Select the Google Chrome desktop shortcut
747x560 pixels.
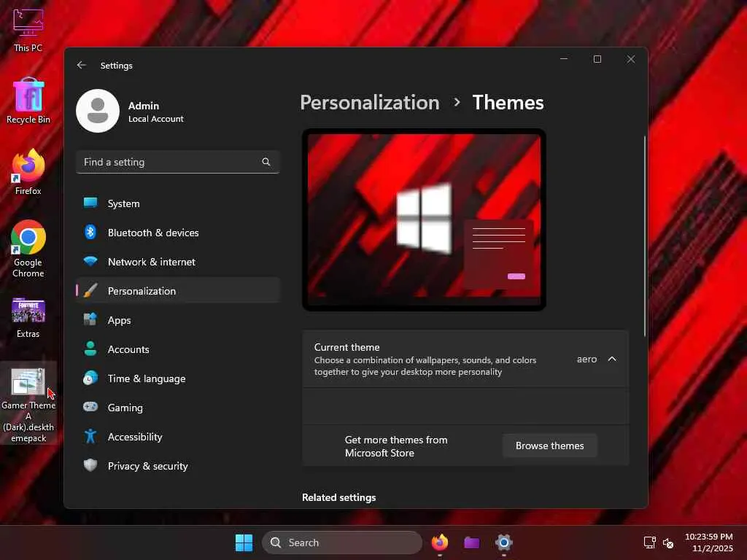point(28,249)
